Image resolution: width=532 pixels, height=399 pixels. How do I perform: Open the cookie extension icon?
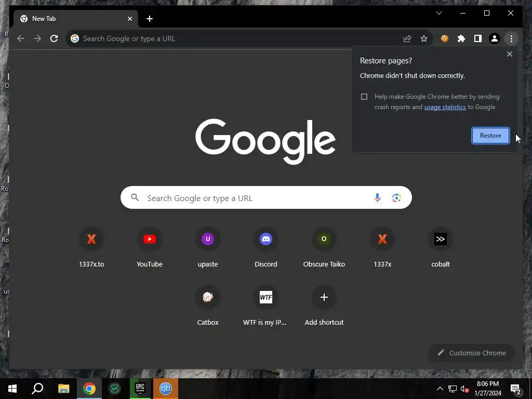(x=445, y=38)
